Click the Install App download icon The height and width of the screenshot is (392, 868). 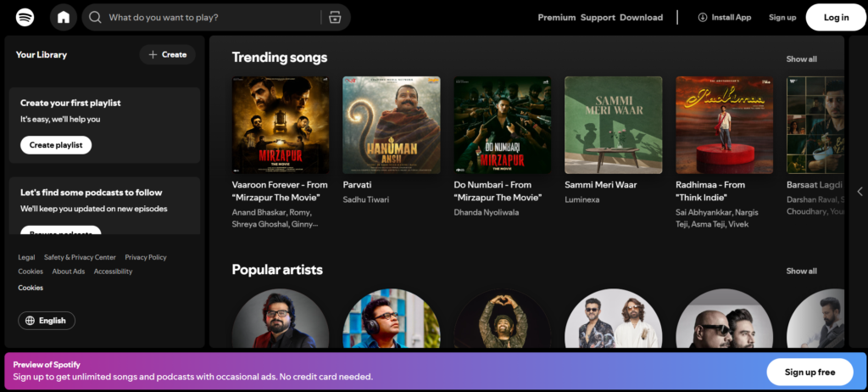coord(703,17)
